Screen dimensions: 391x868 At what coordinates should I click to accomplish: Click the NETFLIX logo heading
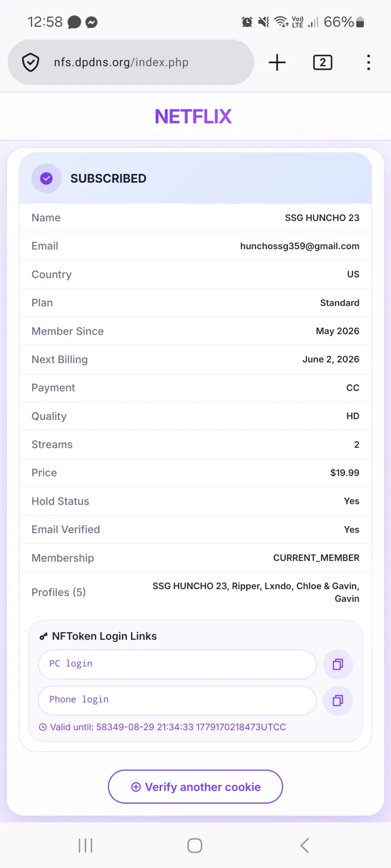pos(193,117)
